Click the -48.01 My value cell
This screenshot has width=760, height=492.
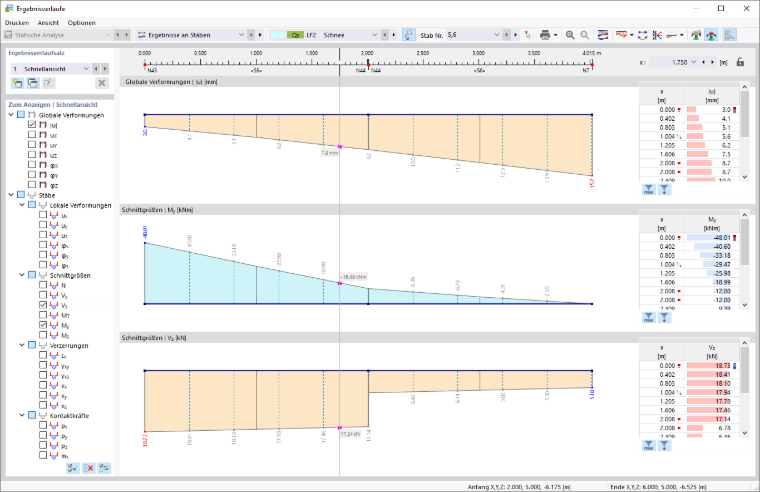(x=711, y=238)
